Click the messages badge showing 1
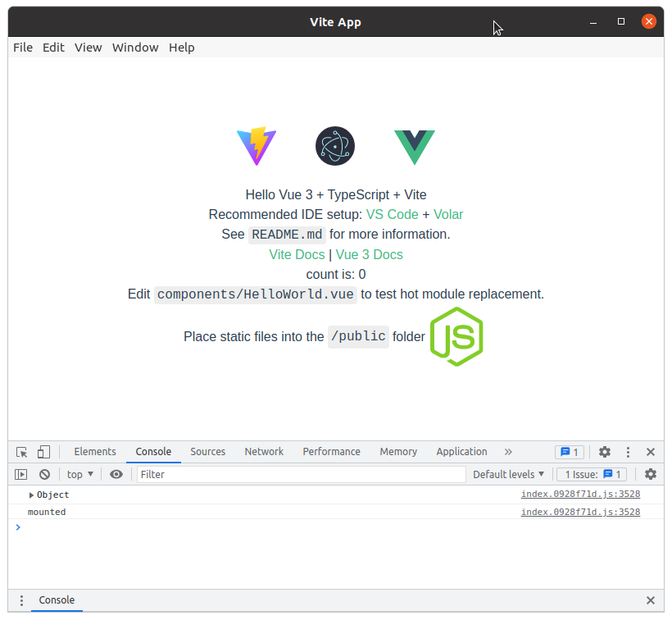Viewport: 672px width, 620px height. (570, 452)
